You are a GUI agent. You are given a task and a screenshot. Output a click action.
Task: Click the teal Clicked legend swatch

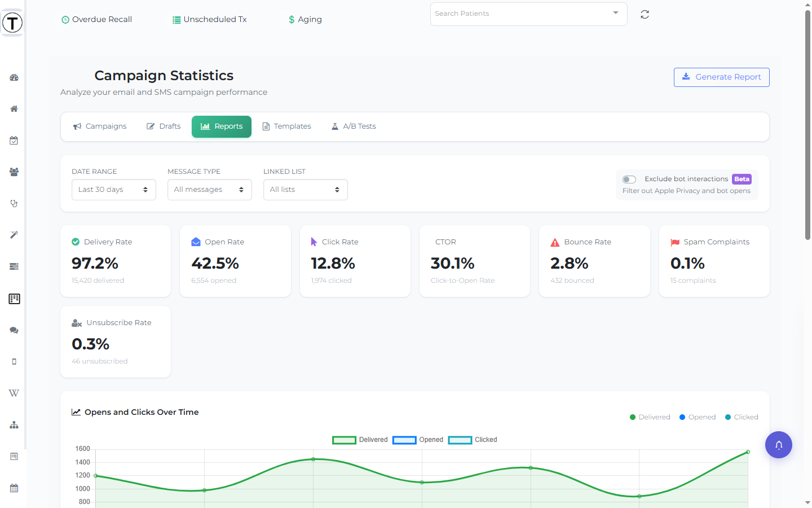pos(460,440)
